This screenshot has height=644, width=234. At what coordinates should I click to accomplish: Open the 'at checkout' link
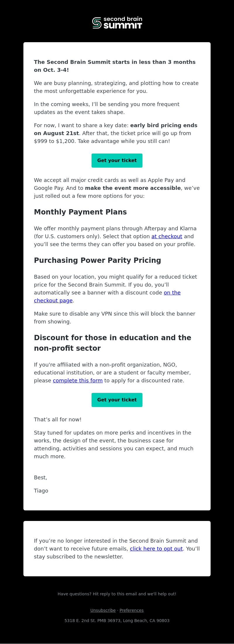point(167,236)
